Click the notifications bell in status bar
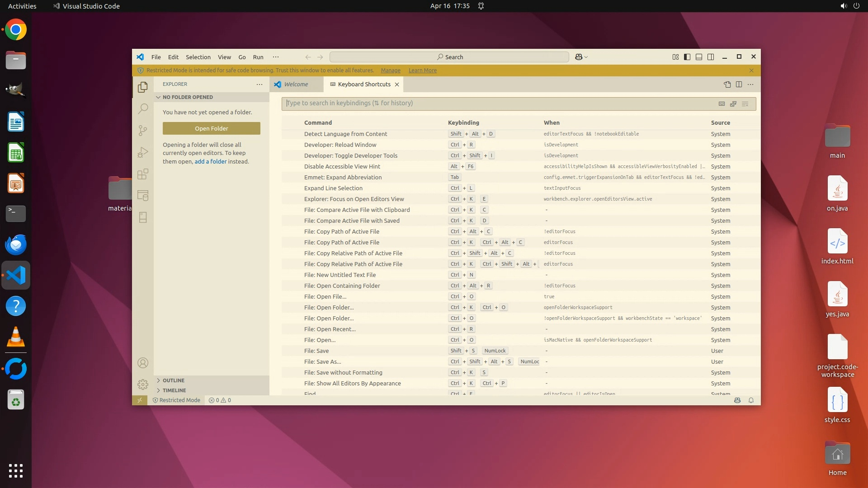The height and width of the screenshot is (488, 868). coord(751,400)
